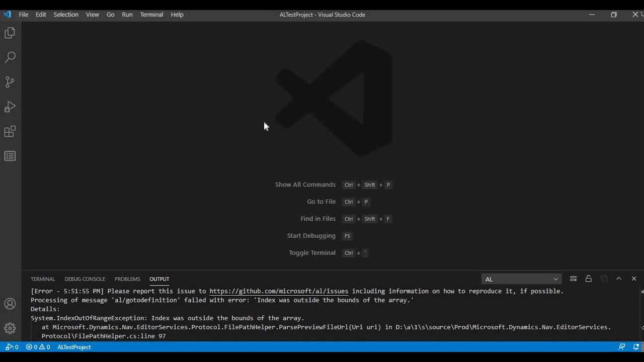Click the 'Find in Files' hint text
The image size is (644, 362).
coord(318,219)
